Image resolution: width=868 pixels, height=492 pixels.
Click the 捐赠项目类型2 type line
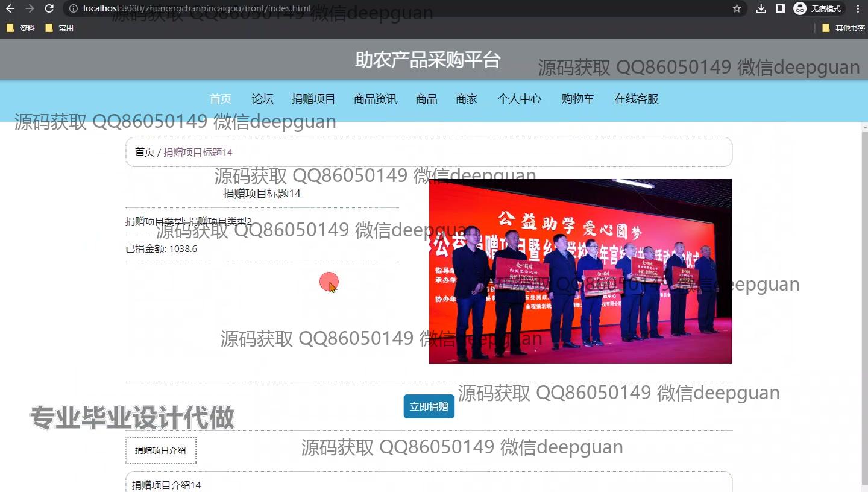point(188,221)
